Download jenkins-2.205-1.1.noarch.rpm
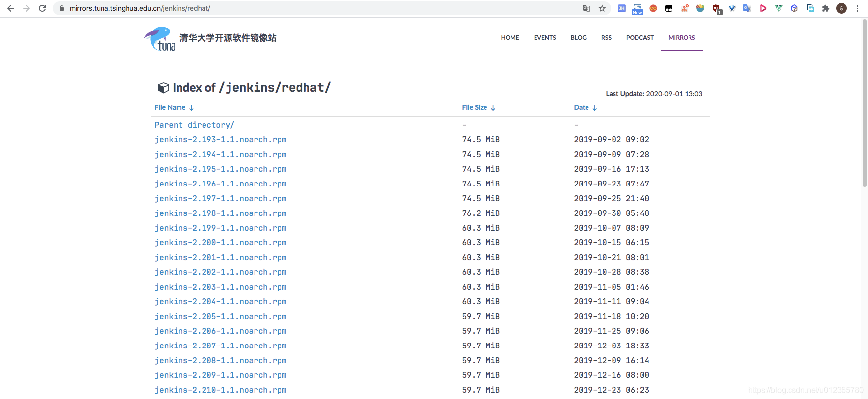The height and width of the screenshot is (399, 868). click(x=221, y=316)
